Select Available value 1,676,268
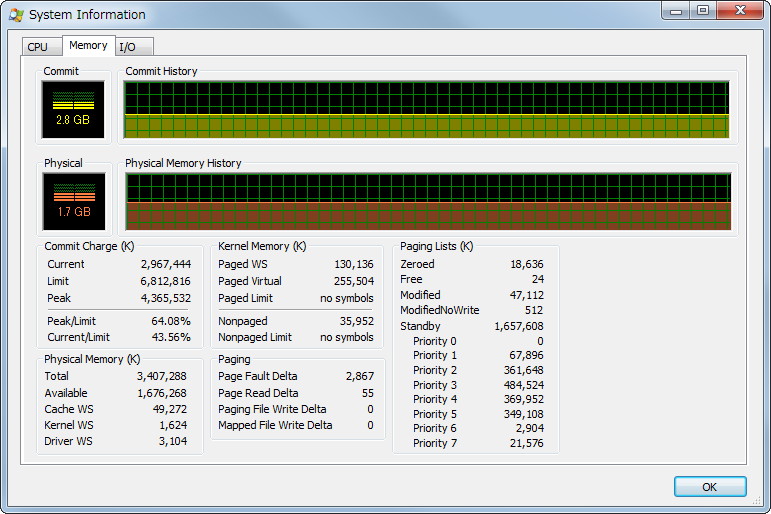This screenshot has width=771, height=514. click(162, 393)
